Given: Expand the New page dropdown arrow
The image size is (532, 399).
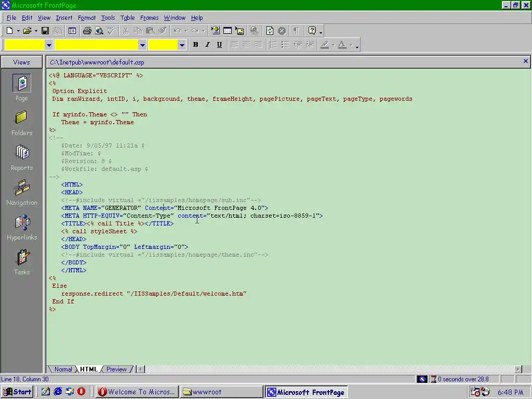Looking at the screenshot, I should (18, 31).
